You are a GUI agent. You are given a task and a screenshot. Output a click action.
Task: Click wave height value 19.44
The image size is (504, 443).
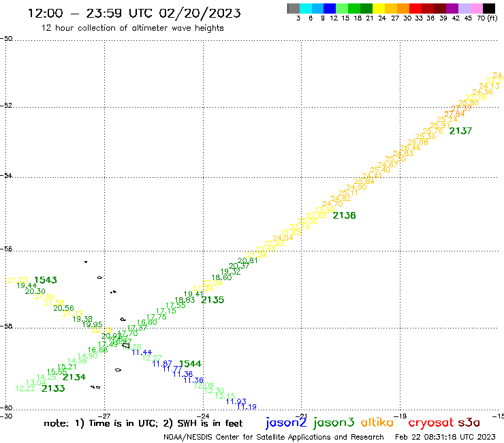click(x=27, y=286)
